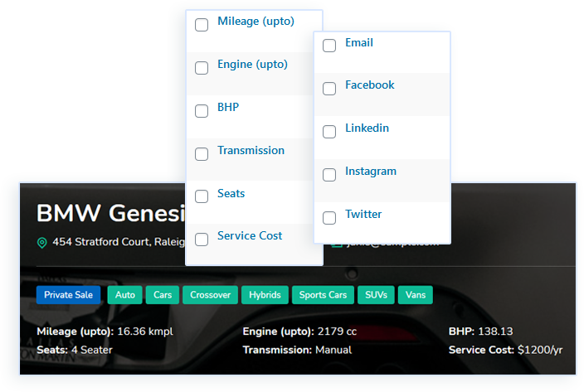
Task: Click the 4 Seater seats value
Action: [x=91, y=350]
